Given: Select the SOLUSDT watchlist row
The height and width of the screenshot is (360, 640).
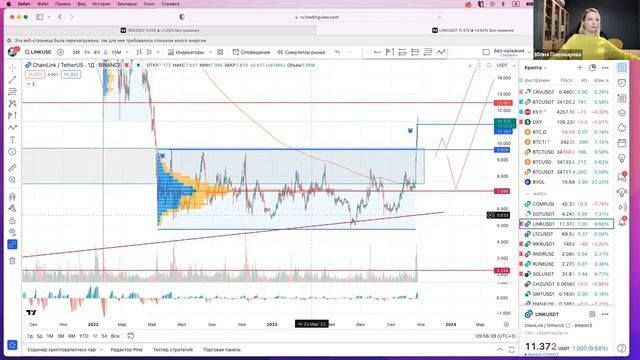Looking at the screenshot, I should 567,274.
